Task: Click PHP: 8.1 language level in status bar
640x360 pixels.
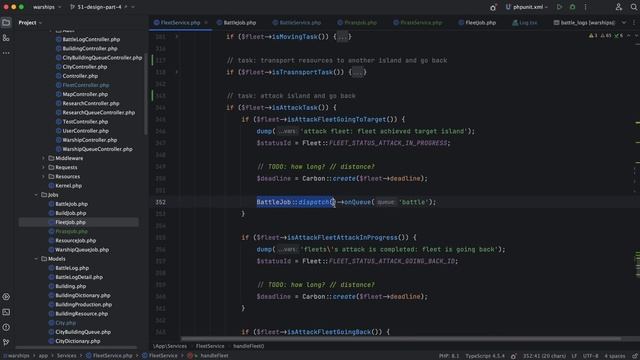Action: tap(449, 356)
